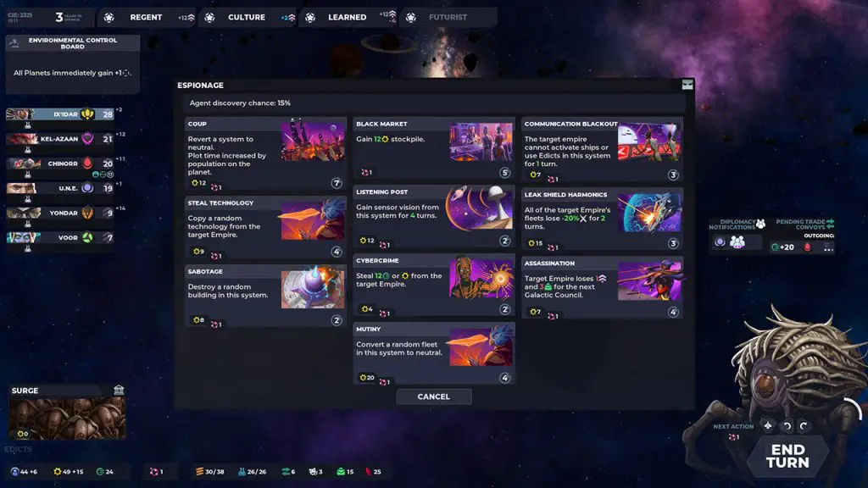Click the U.N.E. faction emblem

(87, 188)
